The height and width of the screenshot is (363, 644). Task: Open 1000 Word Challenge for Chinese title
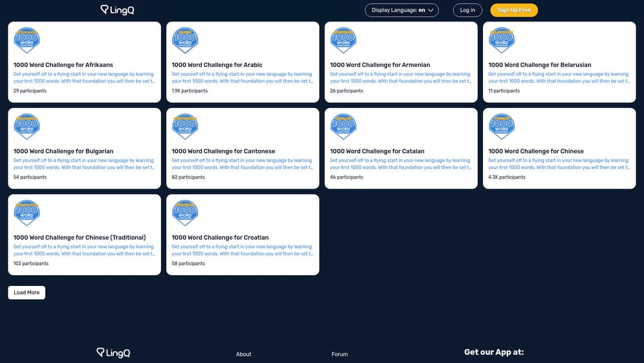(x=536, y=151)
